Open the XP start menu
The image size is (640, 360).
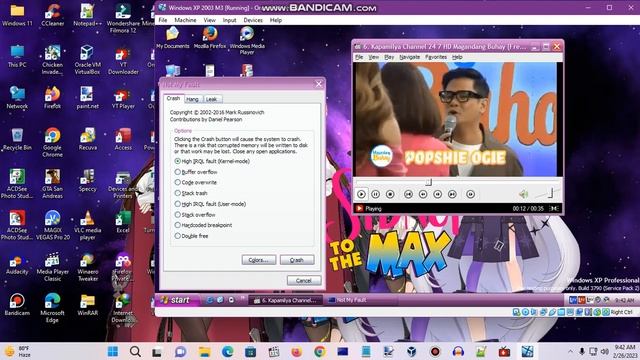[177, 300]
